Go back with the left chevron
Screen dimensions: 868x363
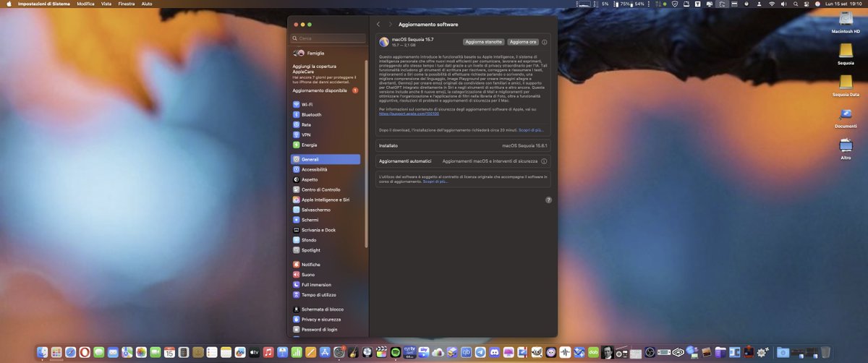[378, 25]
